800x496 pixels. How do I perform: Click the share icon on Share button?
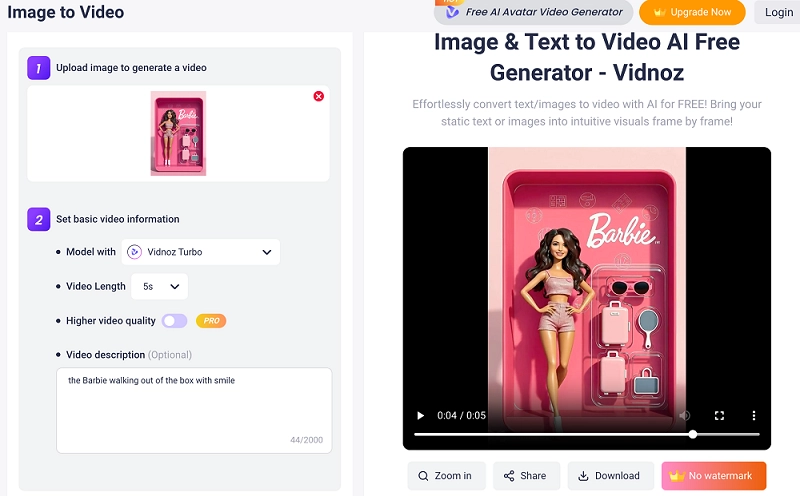509,476
